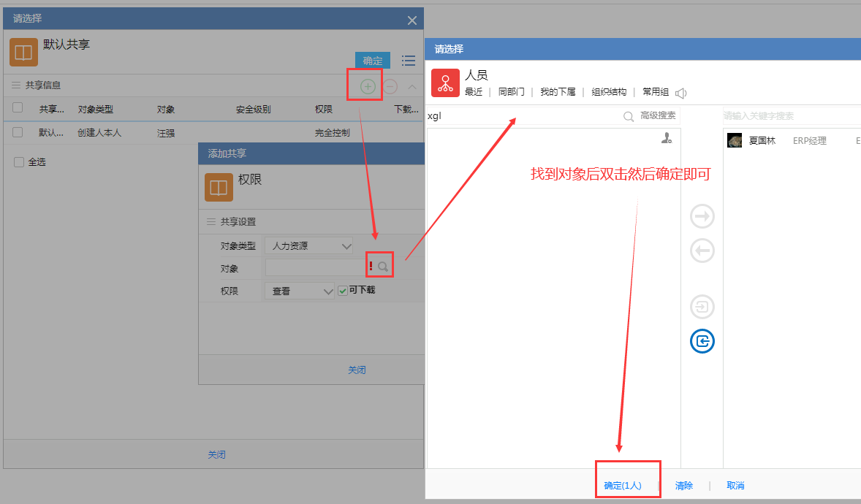The height and width of the screenshot is (504, 861).
Task: Click the search icon beside xgl
Action: click(x=628, y=116)
